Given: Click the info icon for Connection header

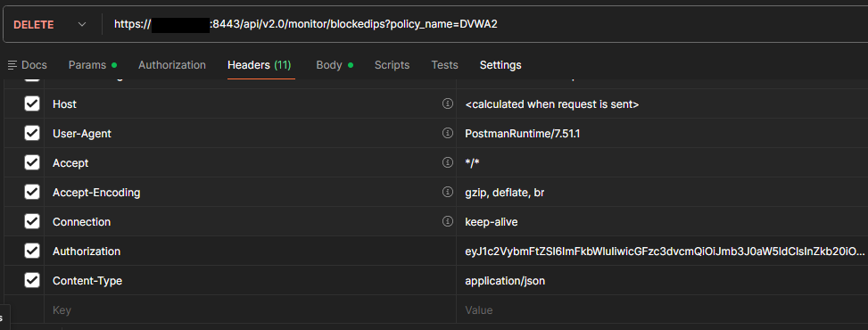Looking at the screenshot, I should coord(447,221).
